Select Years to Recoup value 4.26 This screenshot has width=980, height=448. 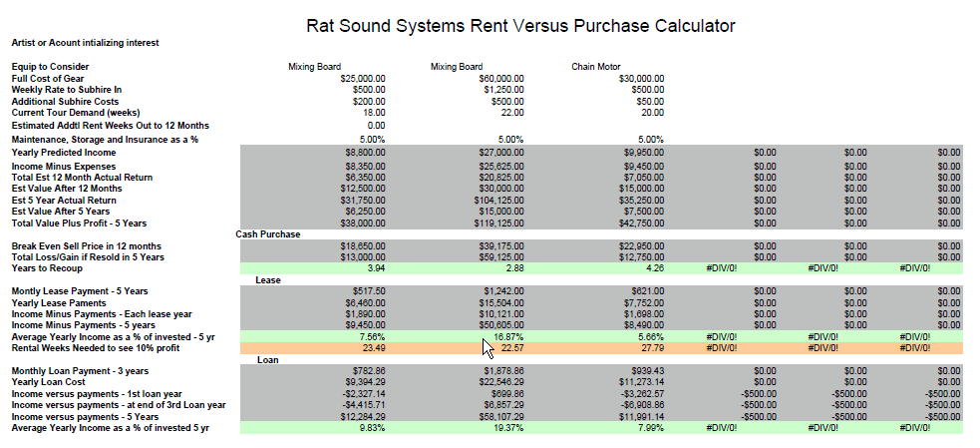tap(656, 268)
